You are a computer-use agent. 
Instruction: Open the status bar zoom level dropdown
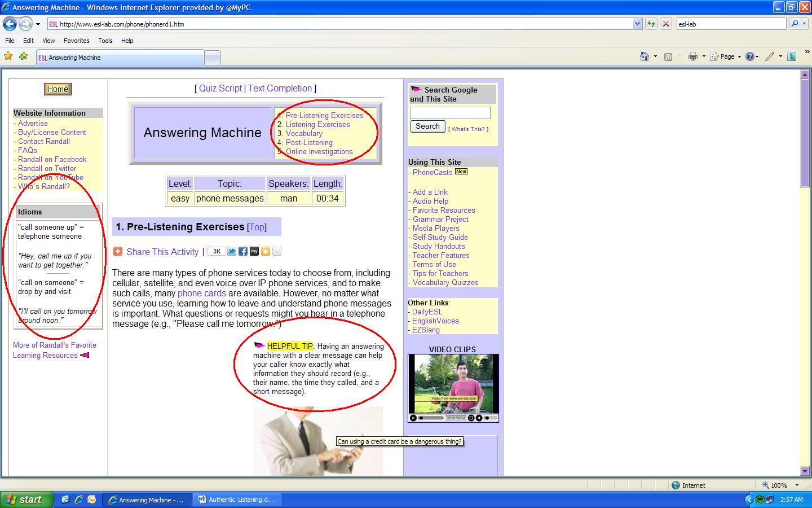[x=797, y=485]
